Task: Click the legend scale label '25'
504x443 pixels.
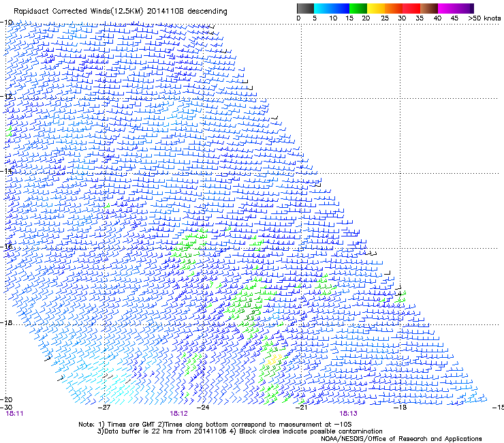Action: pos(385,18)
